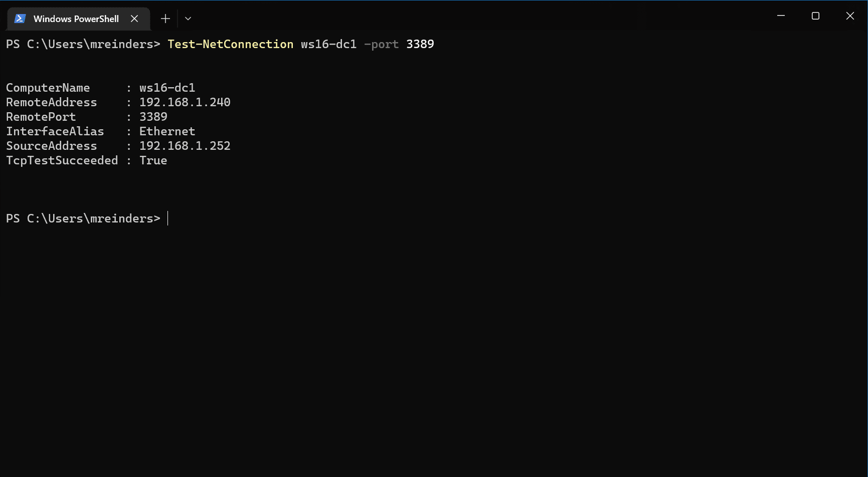
Task: Click the RemoteAddress value 192.168.1.240
Action: 185,102
